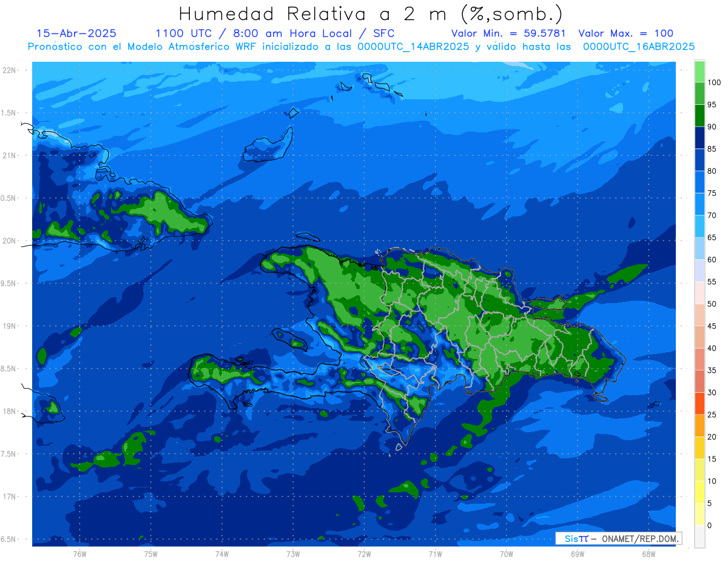Viewport: 728px width, 562px height.
Task: Click the '0000UTC_16ABR2025' valid-until time
Action: (639, 47)
